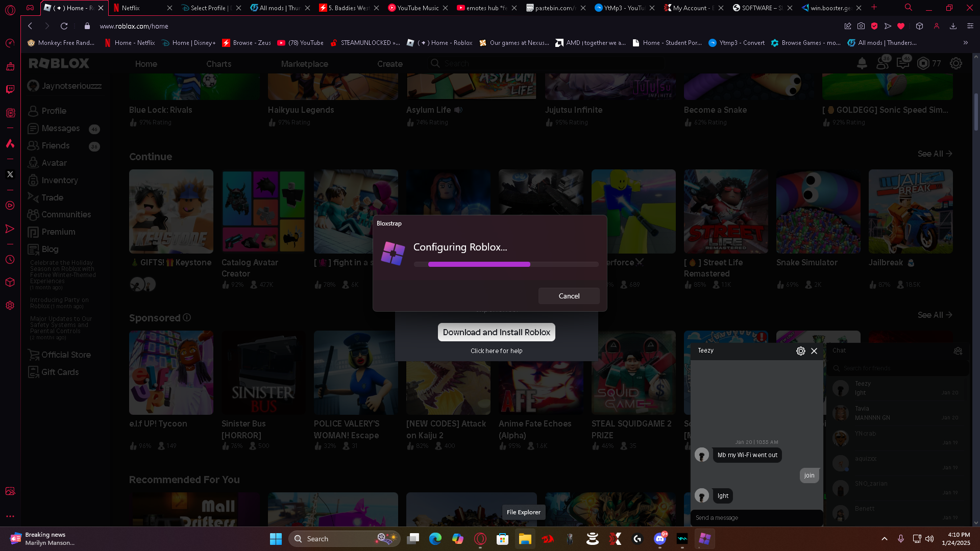Image resolution: width=980 pixels, height=551 pixels.
Task: Open Robux balance icon
Action: coord(923,63)
